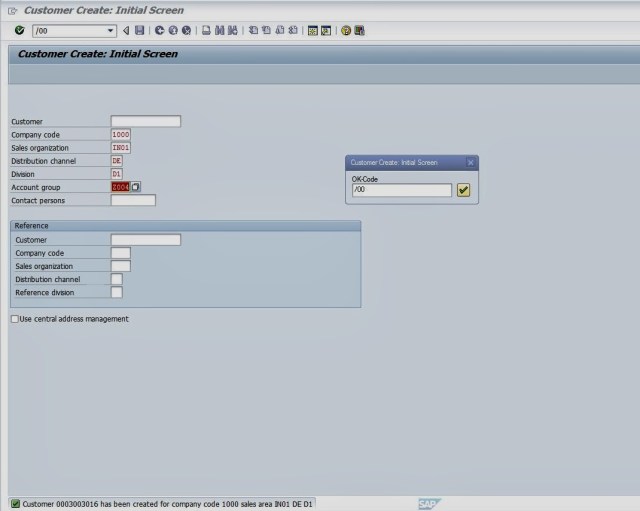Go to Previous Page icon
The height and width of the screenshot is (511, 640).
pos(267,31)
